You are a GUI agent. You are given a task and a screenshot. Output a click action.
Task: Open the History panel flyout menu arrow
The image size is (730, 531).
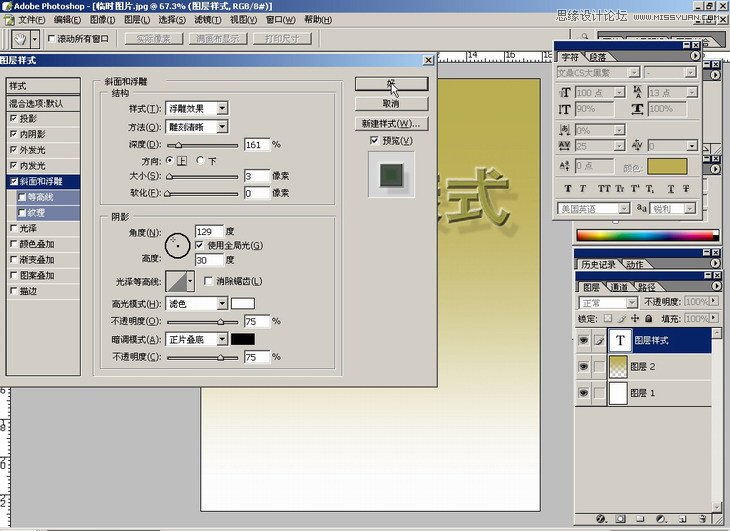715,263
